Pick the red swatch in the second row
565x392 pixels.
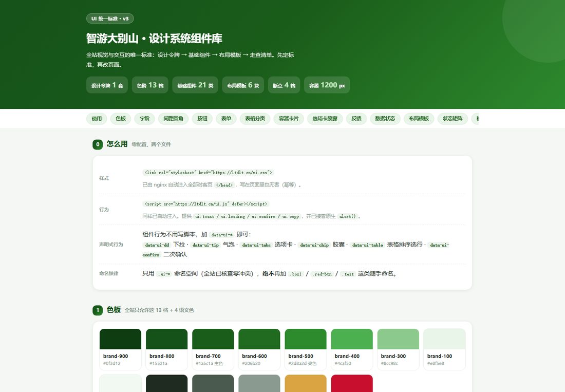352,383
